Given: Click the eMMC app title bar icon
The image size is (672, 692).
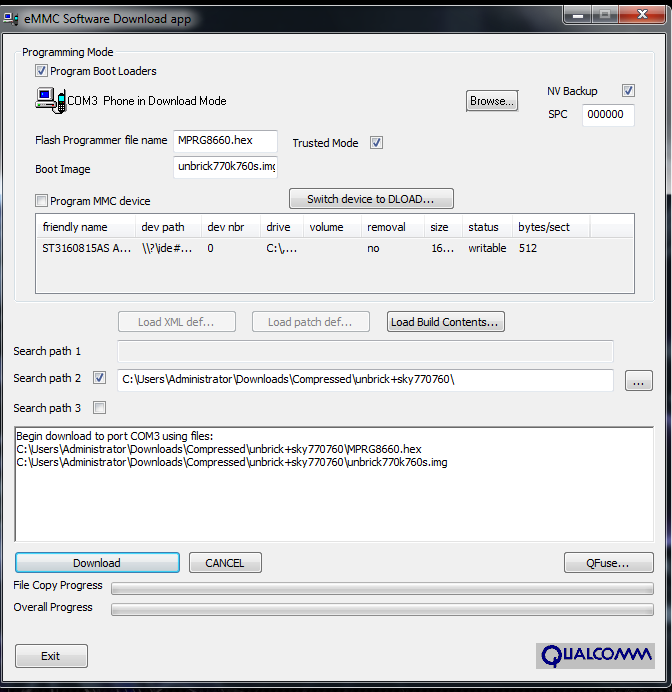Looking at the screenshot, I should click(11, 19).
